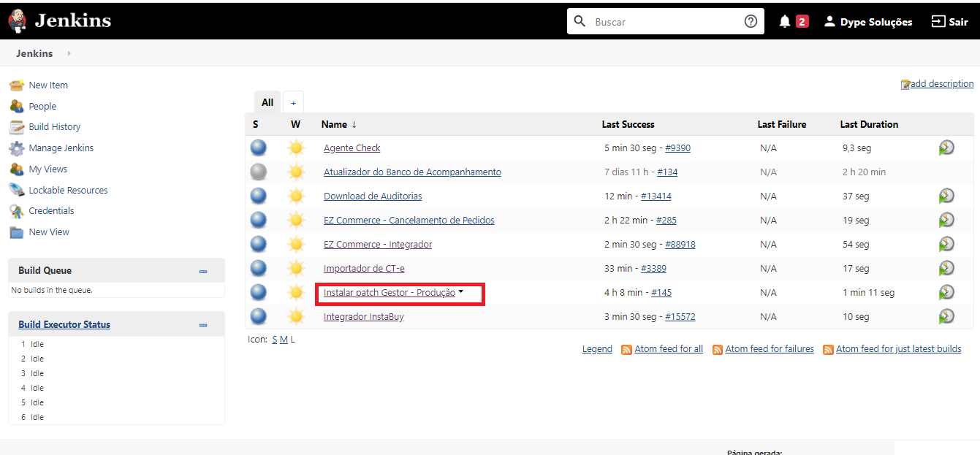This screenshot has height=455, width=980.
Task: Set icon size to S
Action: (x=275, y=339)
